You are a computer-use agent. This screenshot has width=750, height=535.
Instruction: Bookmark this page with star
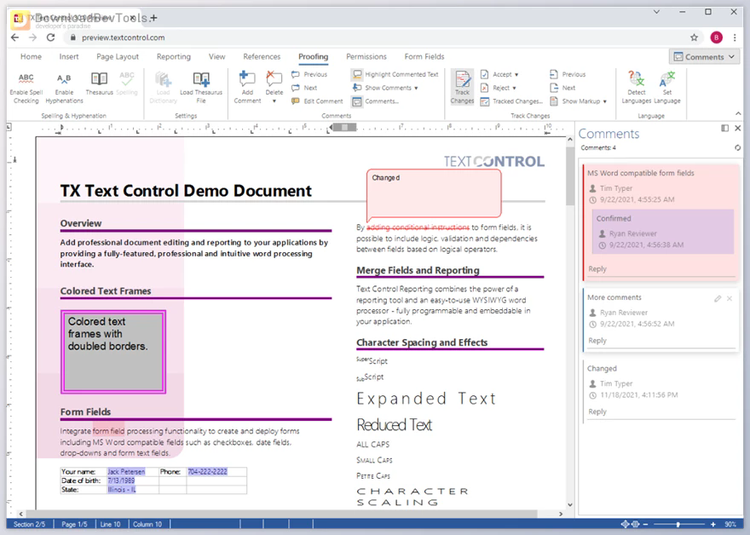click(x=694, y=37)
